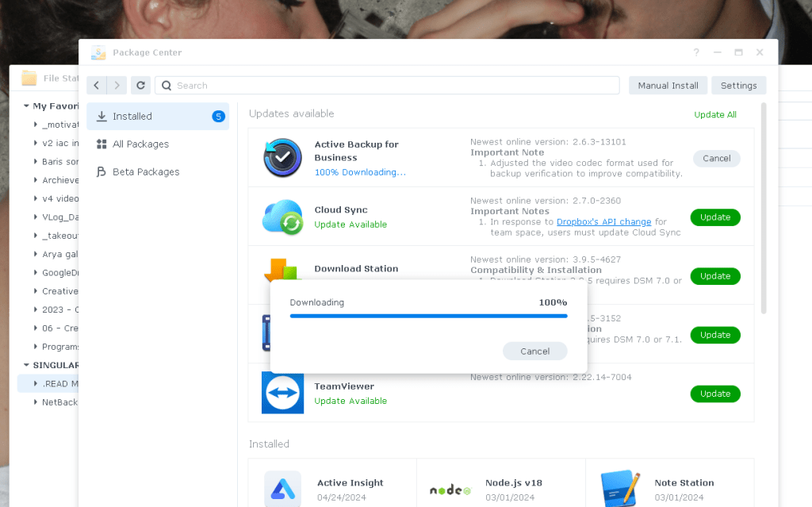
Task: Open Package Center Settings
Action: coord(738,86)
